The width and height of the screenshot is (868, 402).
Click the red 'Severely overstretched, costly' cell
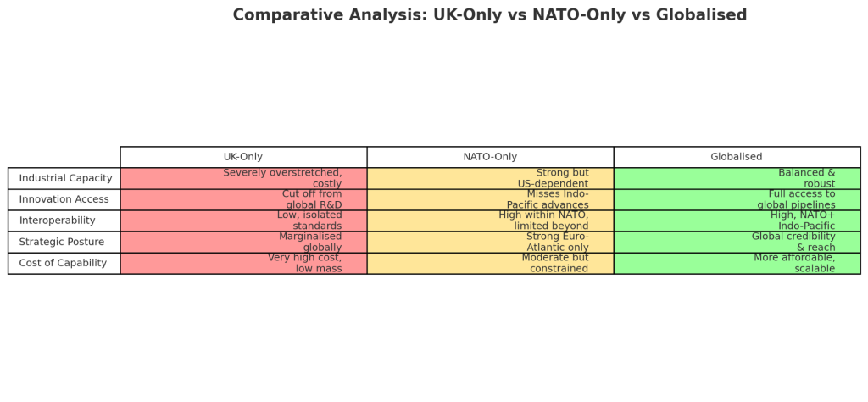pos(243,178)
